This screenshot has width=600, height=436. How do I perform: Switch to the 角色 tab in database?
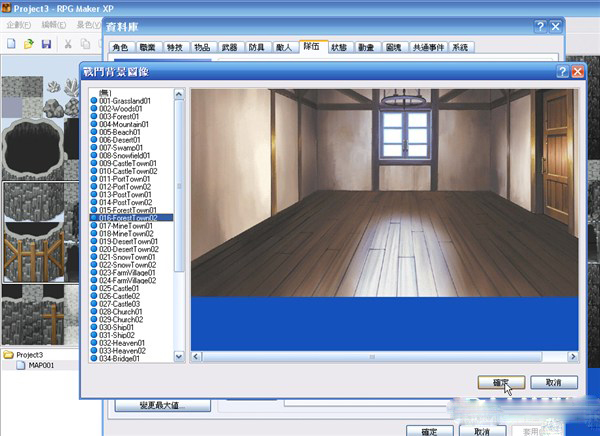(120, 47)
